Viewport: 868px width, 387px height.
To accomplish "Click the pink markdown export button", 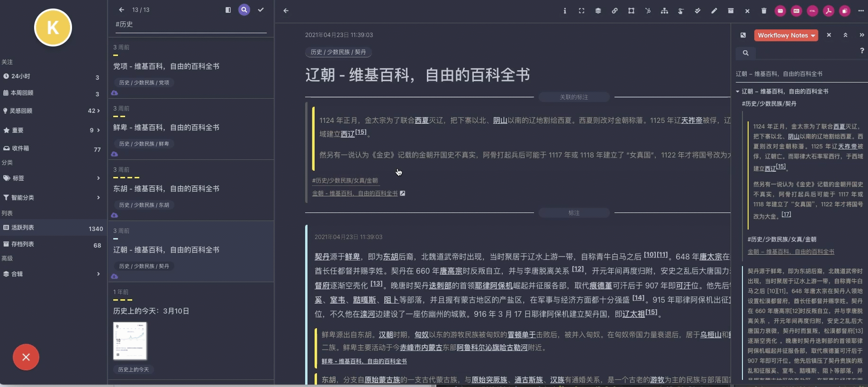I will click(796, 10).
